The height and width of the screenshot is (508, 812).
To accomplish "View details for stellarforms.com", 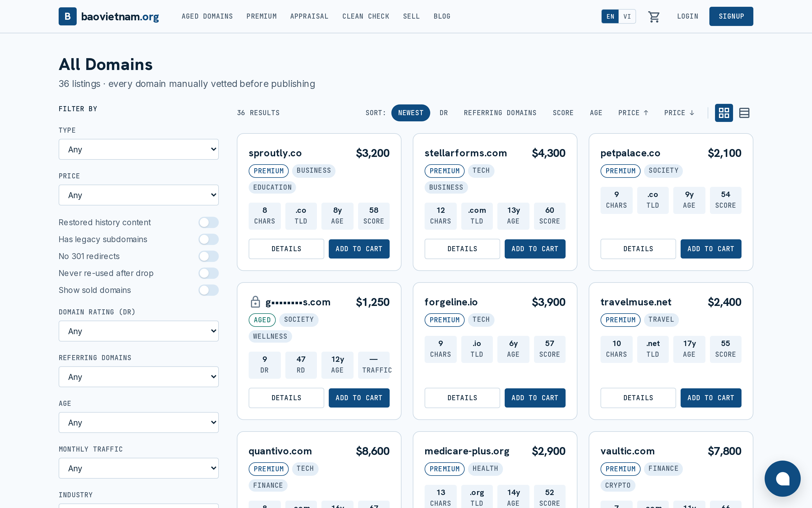I will coord(462,249).
